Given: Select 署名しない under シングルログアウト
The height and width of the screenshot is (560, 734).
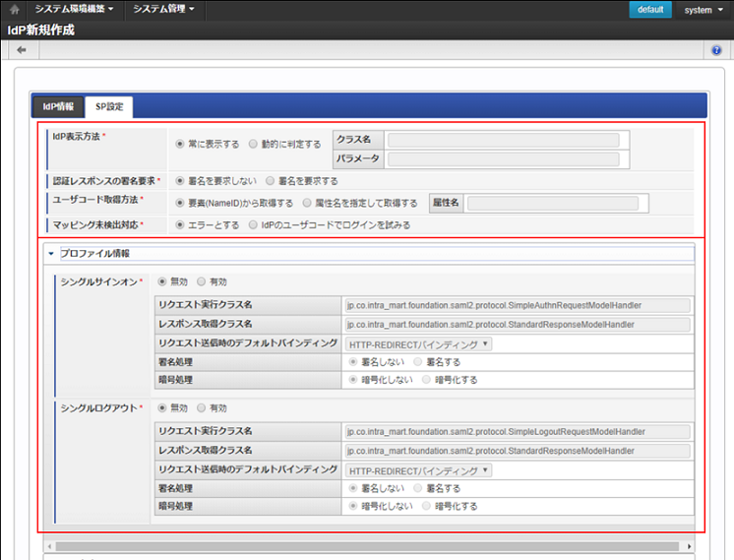Looking at the screenshot, I should click(353, 488).
